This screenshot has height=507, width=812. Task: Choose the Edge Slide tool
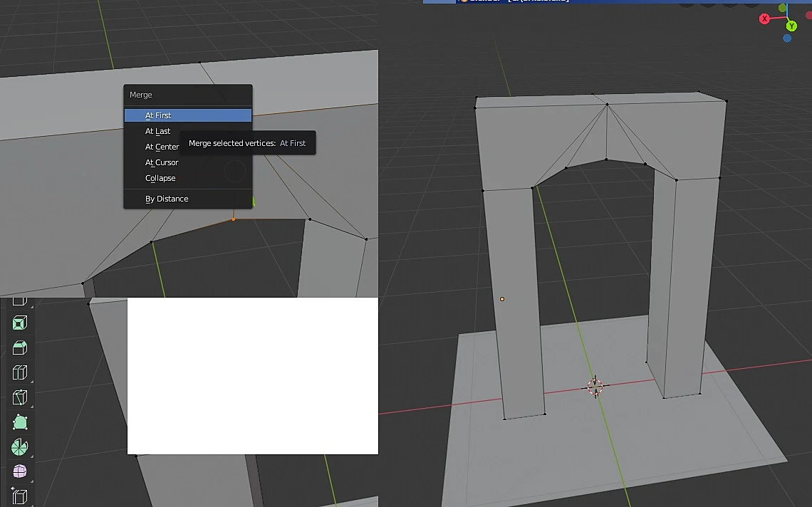[x=20, y=496]
